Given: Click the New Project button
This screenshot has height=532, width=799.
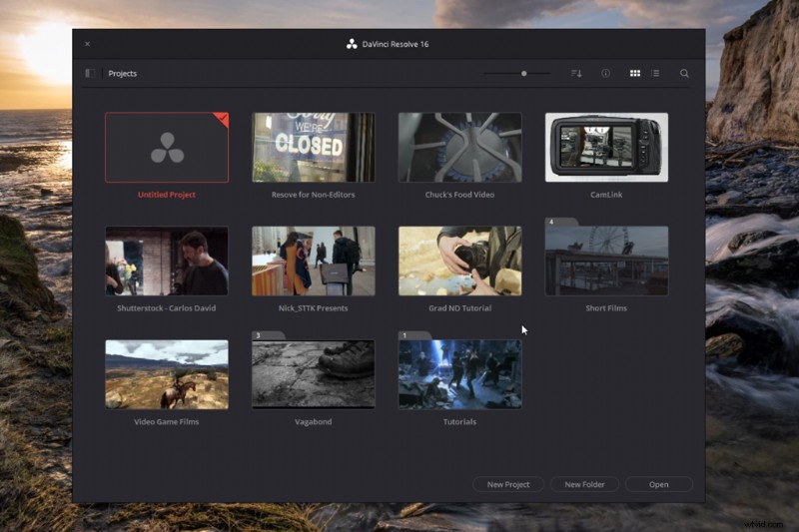Looking at the screenshot, I should coord(508,484).
